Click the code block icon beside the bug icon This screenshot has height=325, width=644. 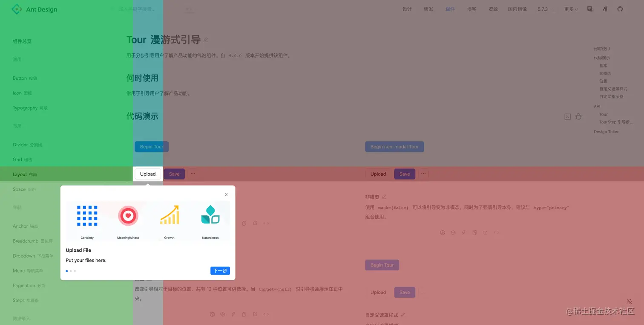[567, 116]
